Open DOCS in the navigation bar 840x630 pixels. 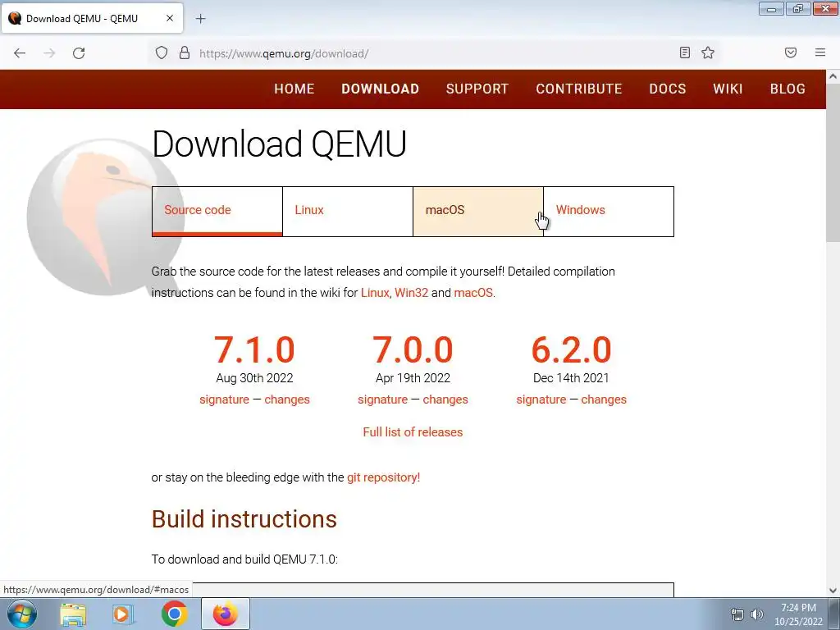[x=668, y=89]
